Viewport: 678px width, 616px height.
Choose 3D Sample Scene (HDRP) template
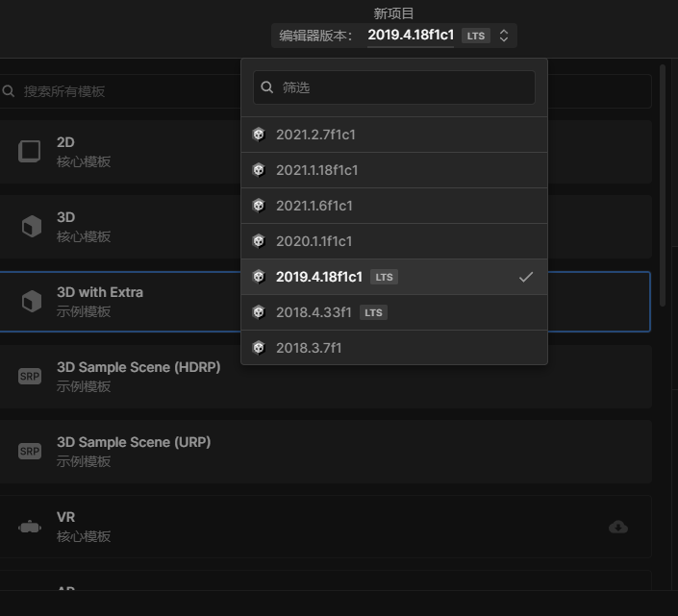(326, 377)
